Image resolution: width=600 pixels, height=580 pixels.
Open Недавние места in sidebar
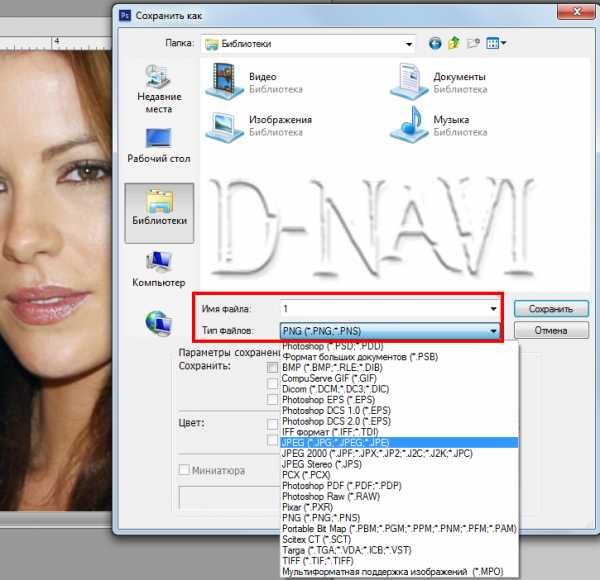(x=159, y=89)
